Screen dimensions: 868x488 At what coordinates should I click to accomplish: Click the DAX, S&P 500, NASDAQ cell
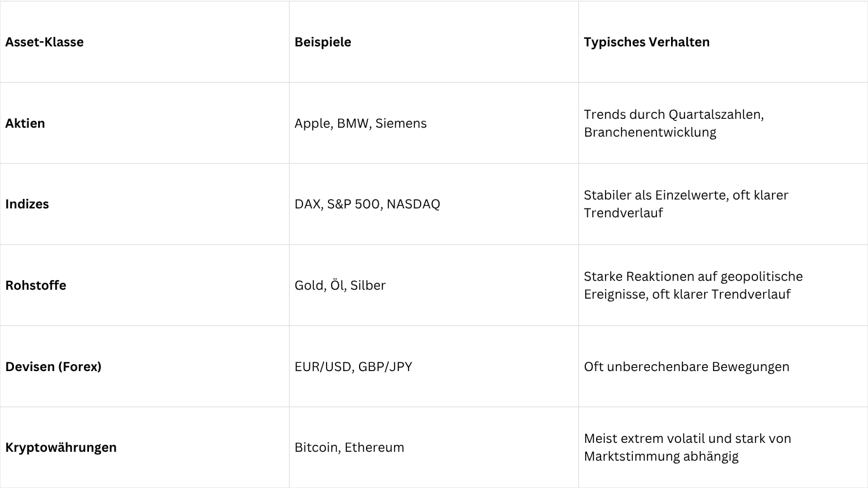[367, 204]
